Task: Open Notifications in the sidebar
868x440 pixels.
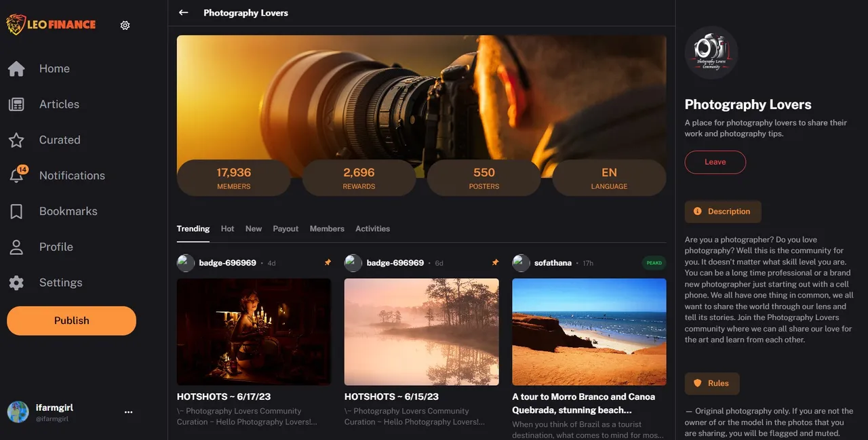Action: click(x=72, y=176)
